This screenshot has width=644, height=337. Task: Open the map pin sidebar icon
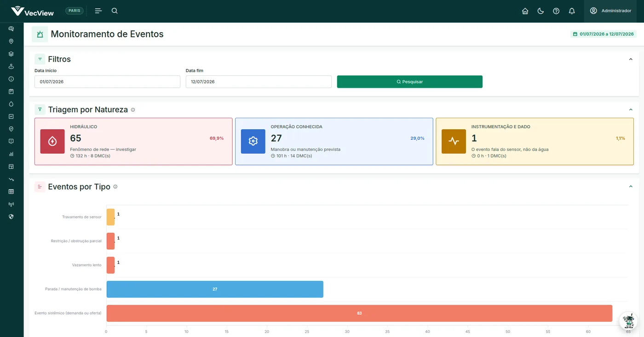11,41
